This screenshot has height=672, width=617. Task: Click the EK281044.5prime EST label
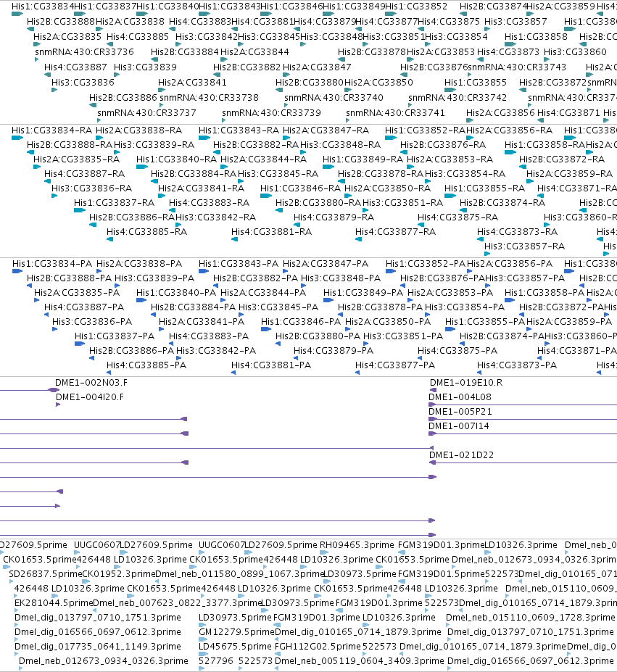tap(54, 603)
